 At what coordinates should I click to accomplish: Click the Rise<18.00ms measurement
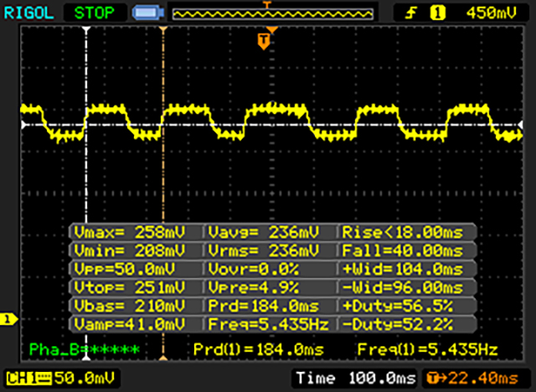402,232
